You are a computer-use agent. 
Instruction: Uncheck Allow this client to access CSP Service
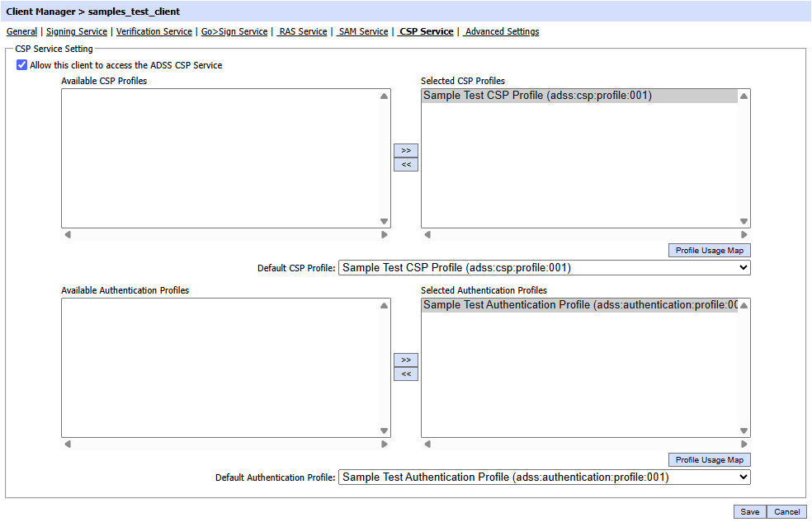click(21, 65)
